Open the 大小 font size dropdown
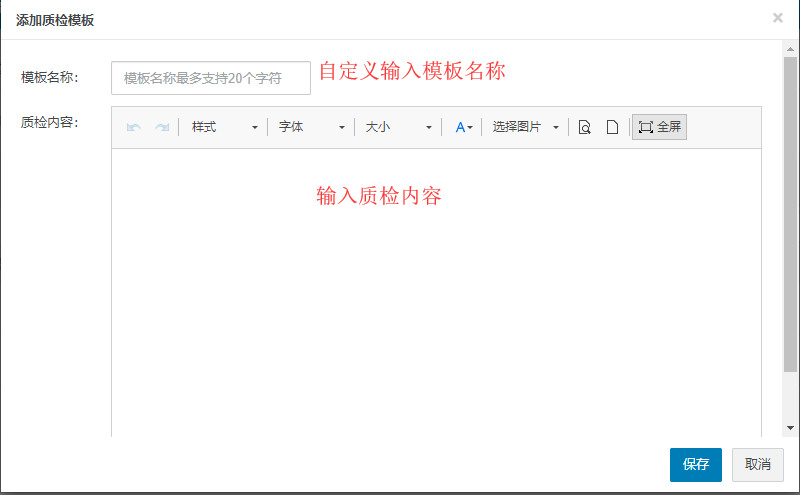 (x=398, y=127)
